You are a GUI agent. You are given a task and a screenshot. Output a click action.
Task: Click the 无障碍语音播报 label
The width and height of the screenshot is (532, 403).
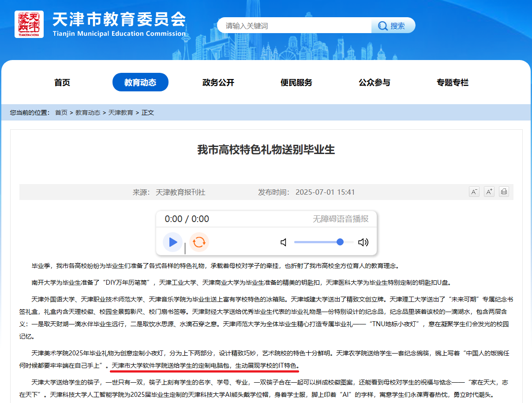(x=341, y=219)
